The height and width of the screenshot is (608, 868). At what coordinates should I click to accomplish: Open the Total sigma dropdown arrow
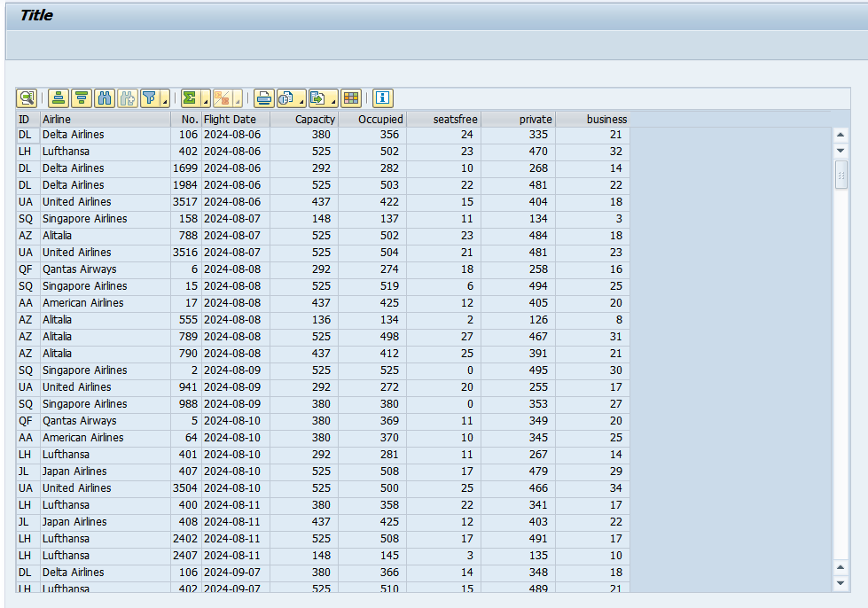(x=206, y=98)
